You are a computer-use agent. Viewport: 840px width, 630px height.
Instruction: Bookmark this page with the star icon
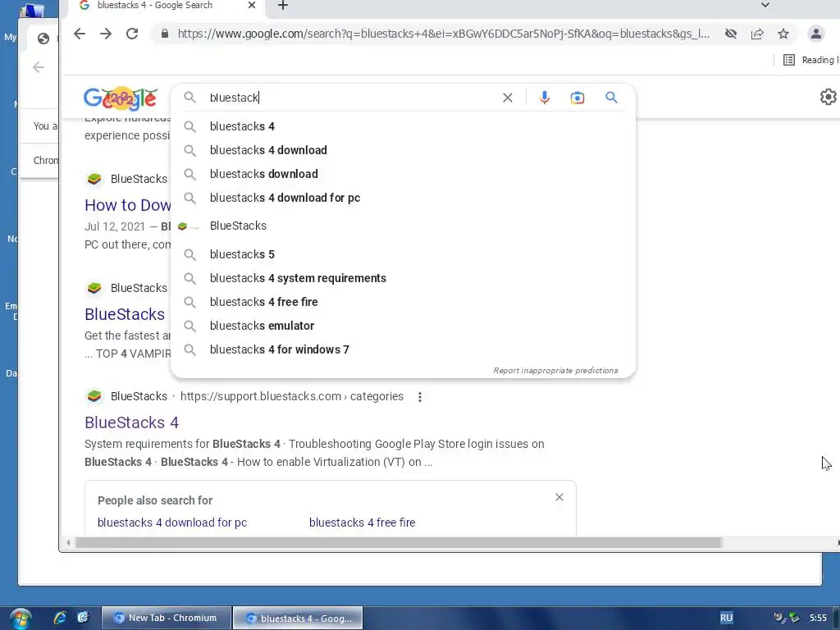[783, 34]
